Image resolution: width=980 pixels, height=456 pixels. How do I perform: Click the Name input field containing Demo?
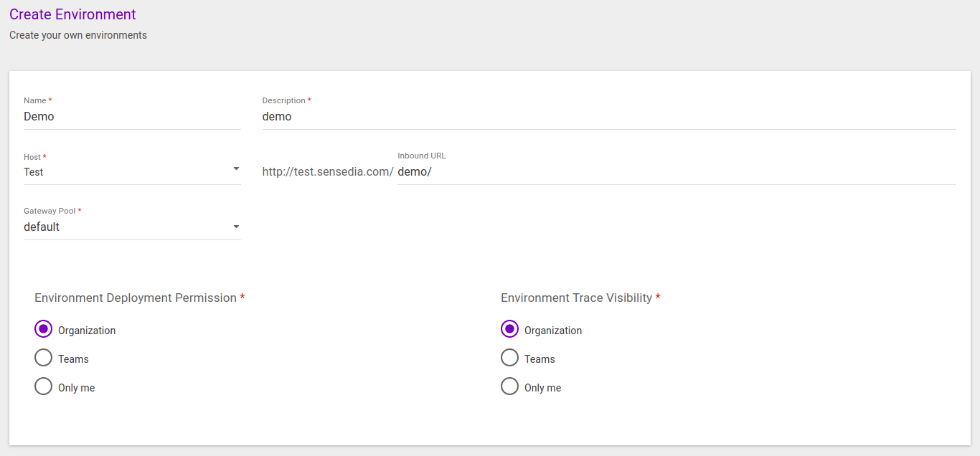pos(132,116)
